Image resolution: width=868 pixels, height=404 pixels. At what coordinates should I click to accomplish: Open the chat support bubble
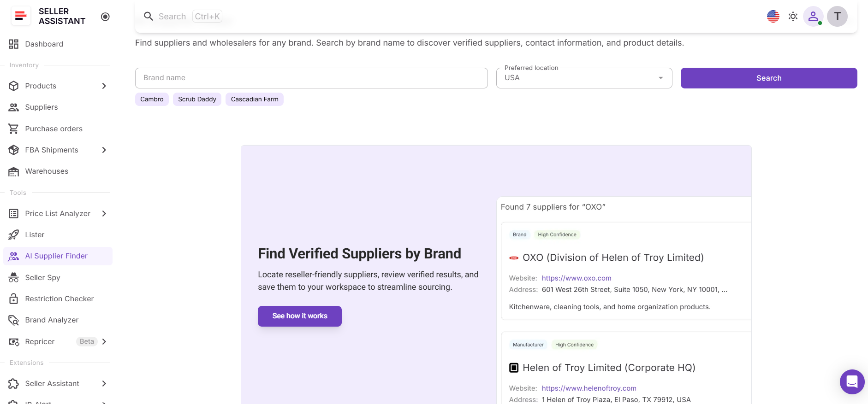point(852,382)
